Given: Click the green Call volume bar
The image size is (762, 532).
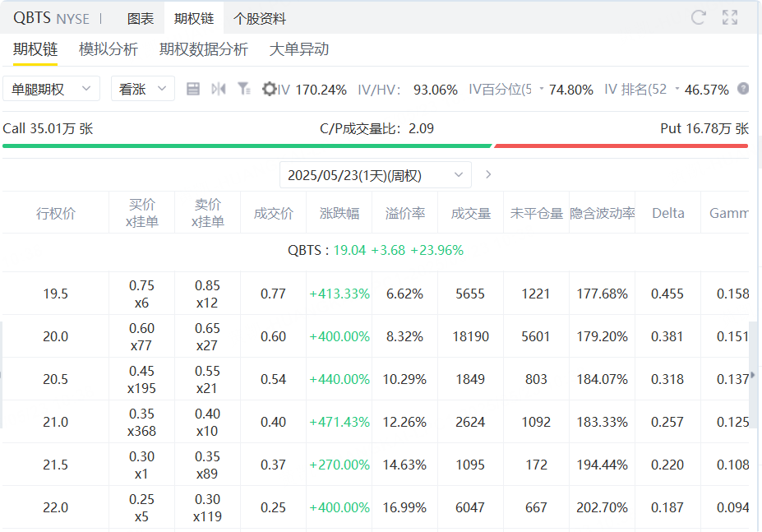Looking at the screenshot, I should pyautogui.click(x=247, y=146).
